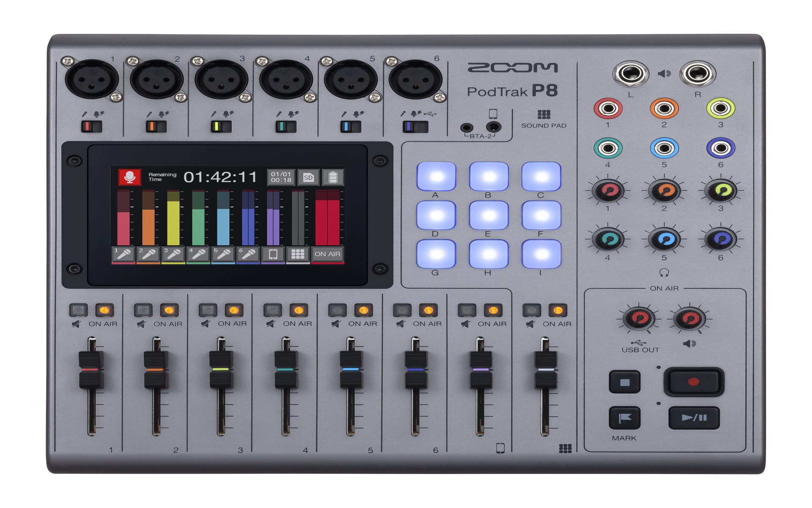Touch the yellow-green headphone volume knob 3
The image size is (812, 508).
click(x=721, y=190)
